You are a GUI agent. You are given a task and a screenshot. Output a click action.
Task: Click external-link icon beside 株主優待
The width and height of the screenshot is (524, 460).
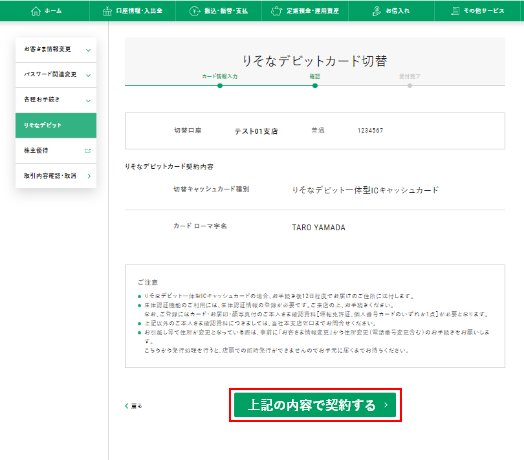pyautogui.click(x=88, y=151)
